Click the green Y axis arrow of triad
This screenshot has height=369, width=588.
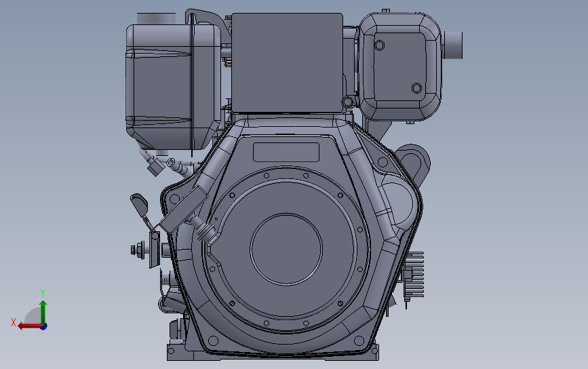point(43,312)
